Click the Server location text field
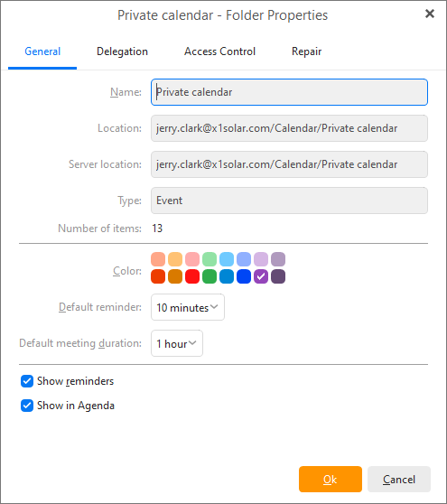 coord(289,164)
